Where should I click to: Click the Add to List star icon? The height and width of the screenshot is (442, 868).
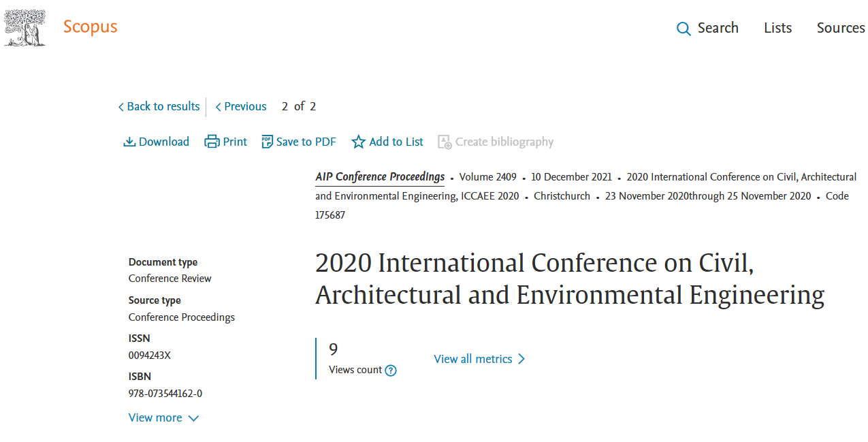pyautogui.click(x=358, y=142)
